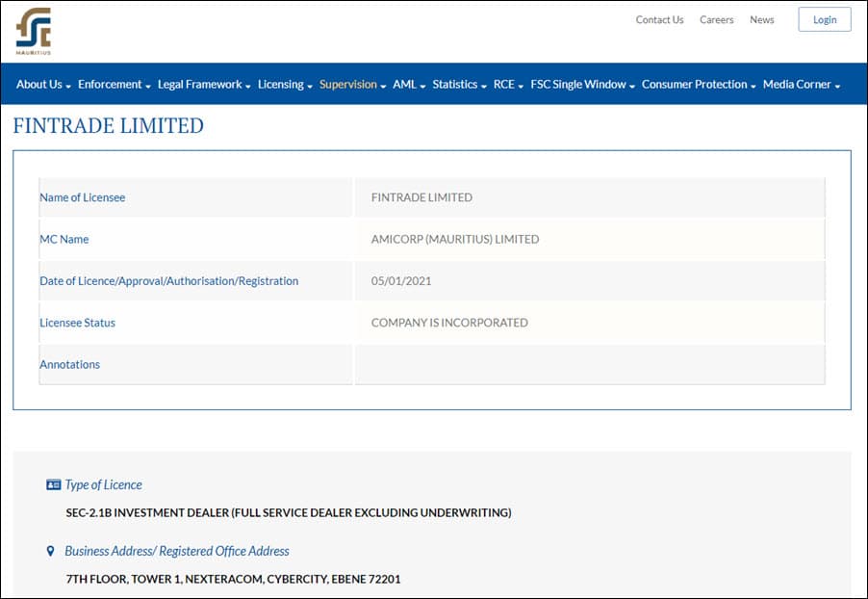Open the Consumer Protection menu
The image size is (868, 599).
coord(698,85)
